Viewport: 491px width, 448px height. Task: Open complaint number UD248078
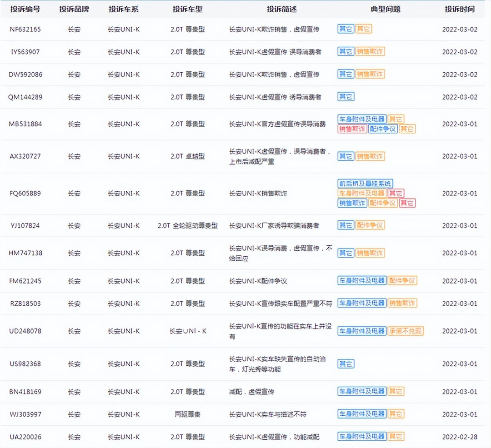pyautogui.click(x=25, y=331)
